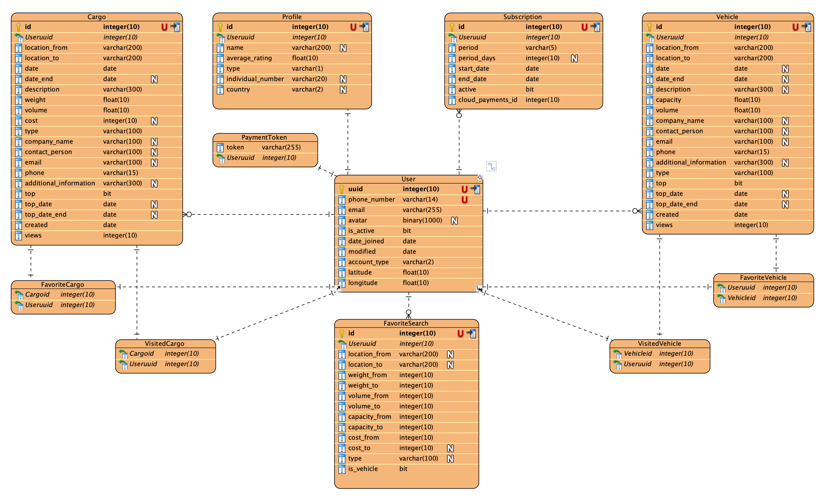Click the unique constraint U icon on phone_number
The image size is (827, 504).
(464, 200)
